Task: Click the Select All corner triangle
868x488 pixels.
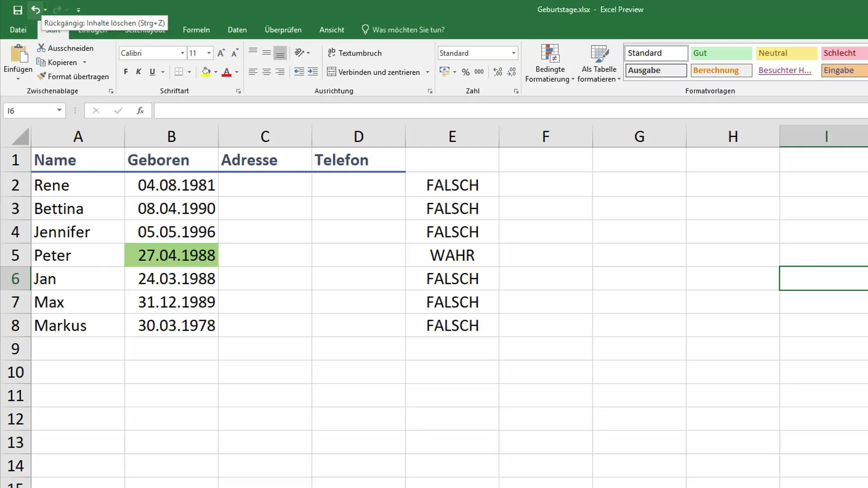Action: [19, 136]
